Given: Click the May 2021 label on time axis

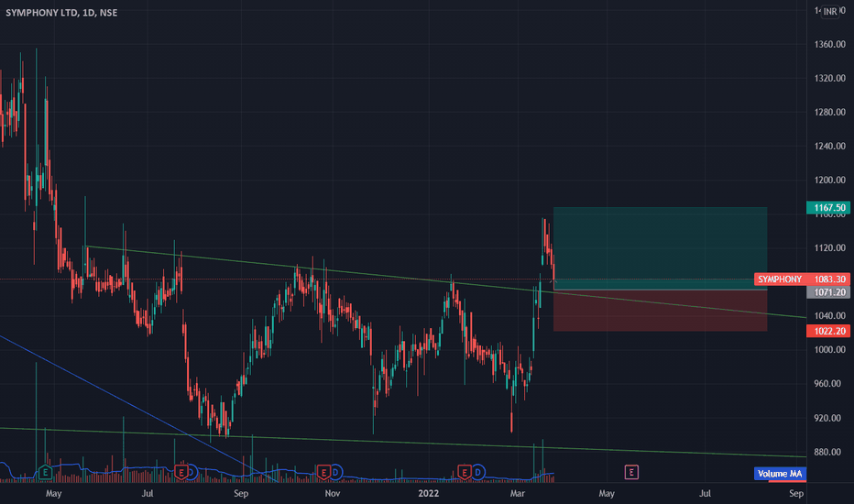Looking at the screenshot, I should pyautogui.click(x=53, y=494).
